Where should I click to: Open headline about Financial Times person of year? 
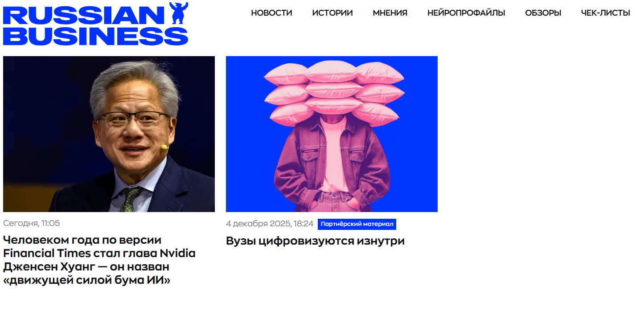(x=99, y=260)
